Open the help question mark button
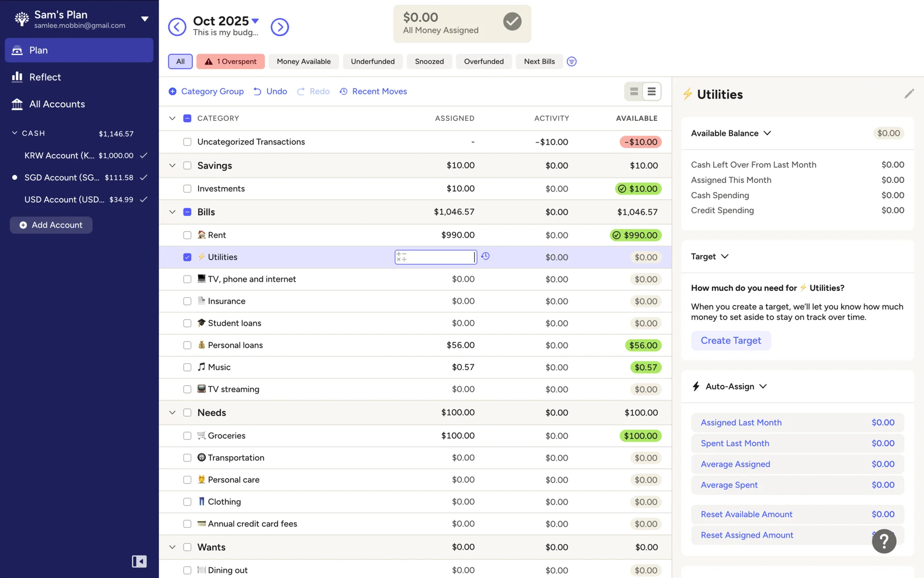This screenshot has width=924, height=578. click(884, 541)
